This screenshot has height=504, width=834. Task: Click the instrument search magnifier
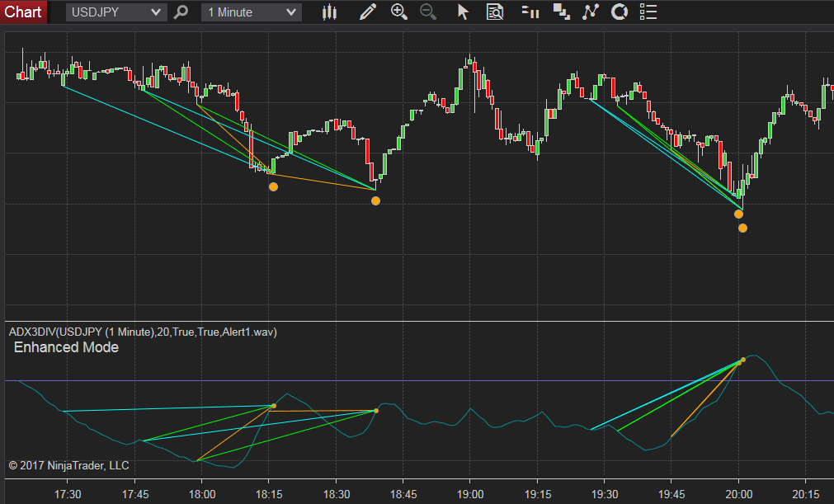(x=181, y=12)
